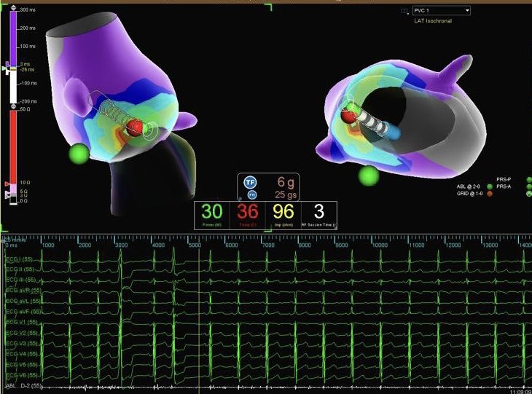Select the ECG V5 channel label
The image size is (532, 394).
click(22, 365)
